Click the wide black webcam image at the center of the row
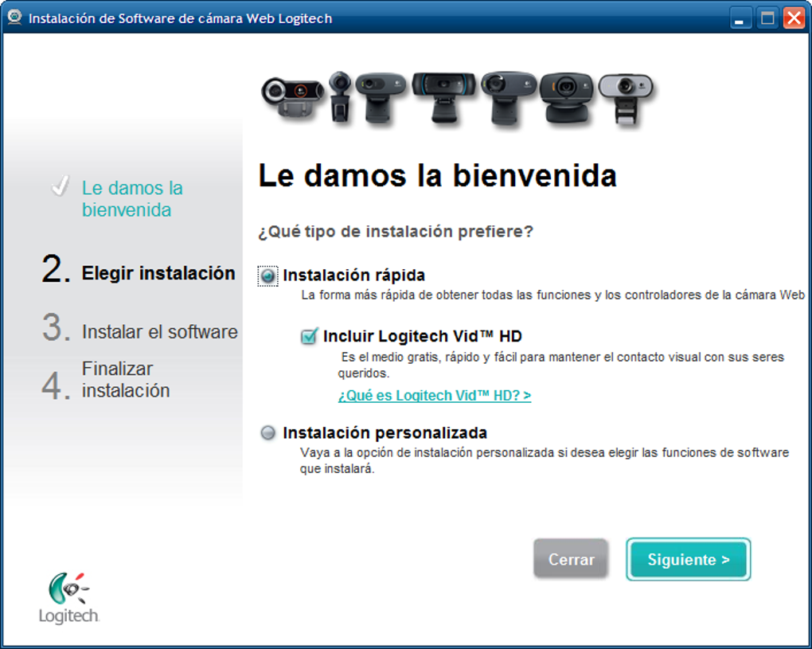 click(x=444, y=98)
